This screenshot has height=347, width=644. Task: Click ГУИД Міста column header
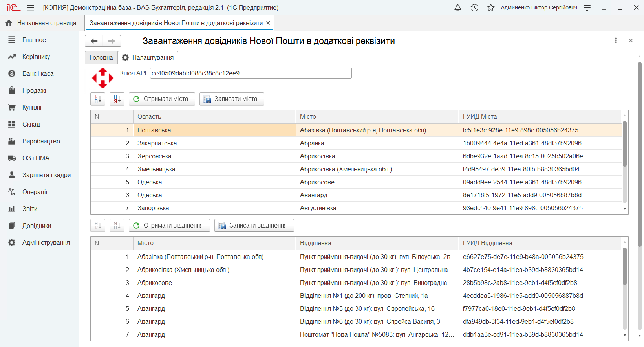pyautogui.click(x=540, y=116)
